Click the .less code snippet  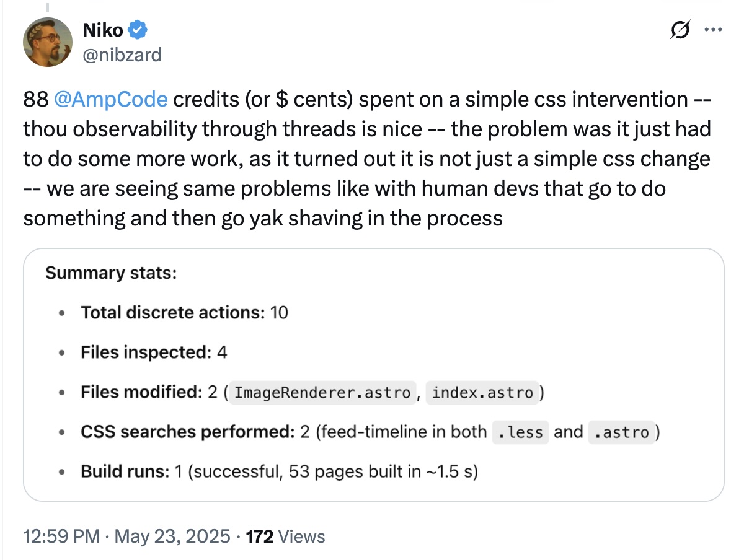click(520, 432)
